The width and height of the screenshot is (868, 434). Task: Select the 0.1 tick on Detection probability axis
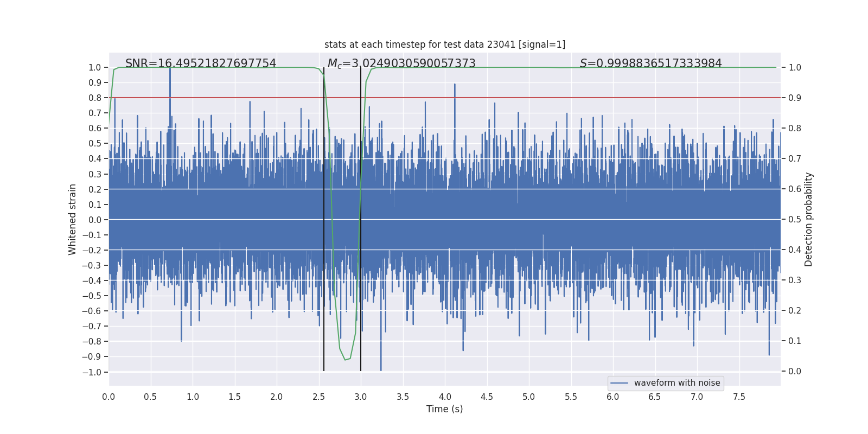pos(795,341)
